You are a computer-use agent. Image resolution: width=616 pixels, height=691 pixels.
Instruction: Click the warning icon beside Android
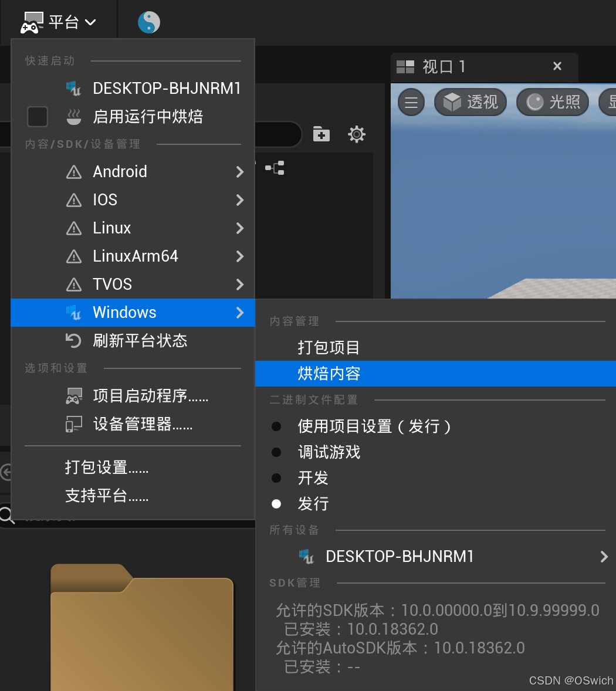pos(73,172)
